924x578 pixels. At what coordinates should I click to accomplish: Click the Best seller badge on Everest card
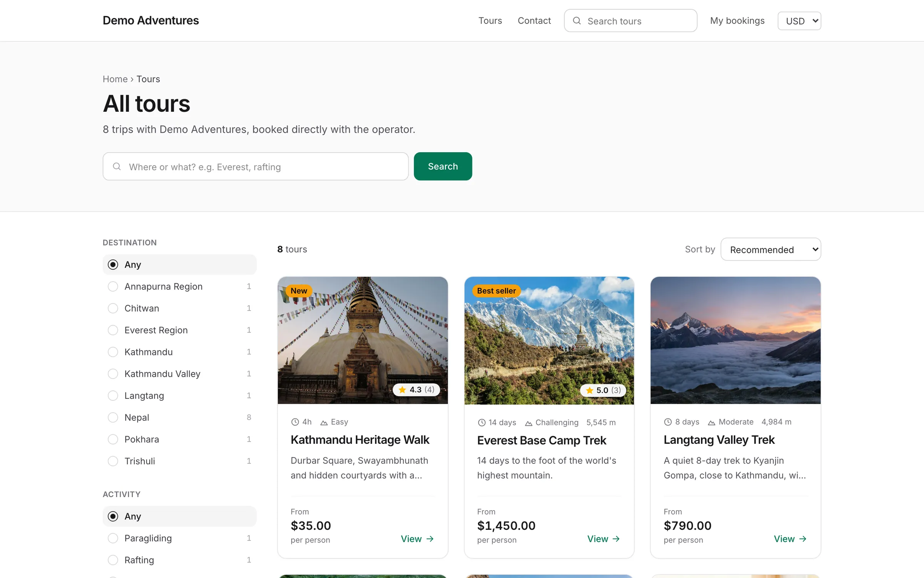(496, 291)
